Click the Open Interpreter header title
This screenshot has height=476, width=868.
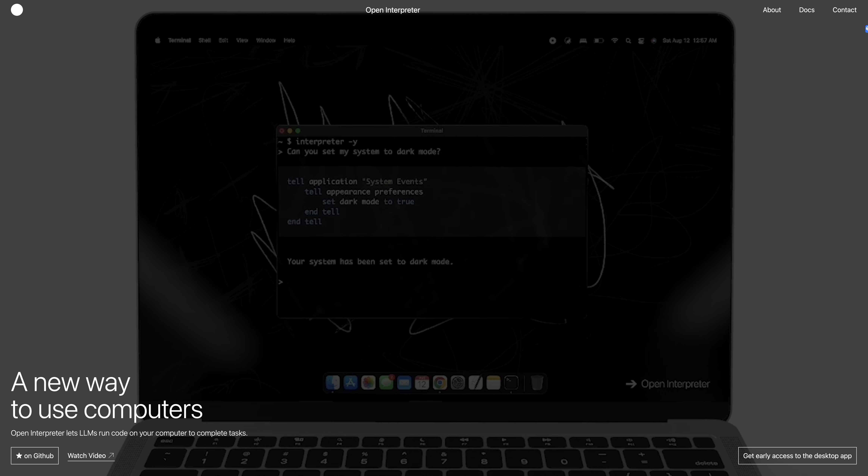click(392, 10)
